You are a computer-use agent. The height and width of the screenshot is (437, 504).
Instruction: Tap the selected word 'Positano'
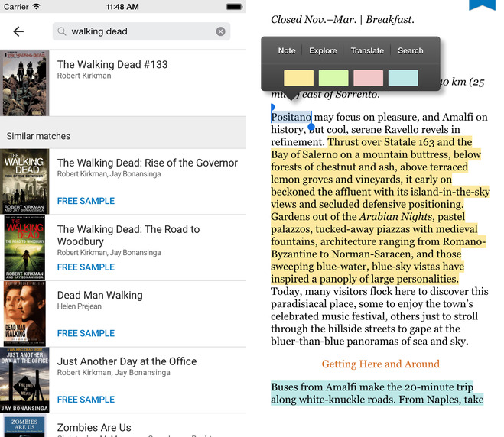(291, 117)
